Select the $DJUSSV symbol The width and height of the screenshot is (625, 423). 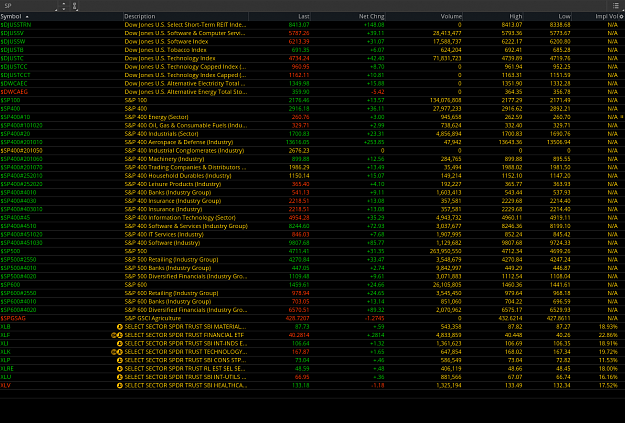pyautogui.click(x=12, y=33)
